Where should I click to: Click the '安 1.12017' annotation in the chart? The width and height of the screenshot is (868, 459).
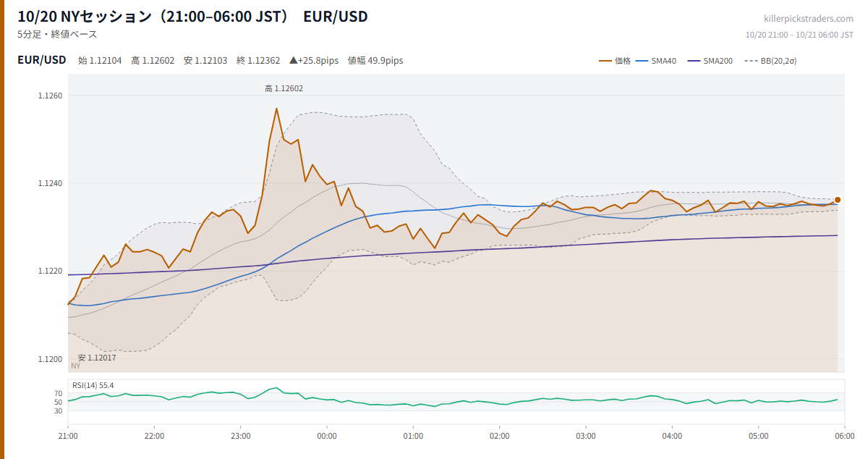tap(97, 358)
